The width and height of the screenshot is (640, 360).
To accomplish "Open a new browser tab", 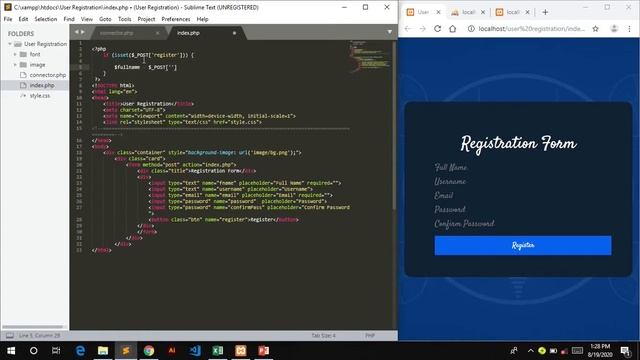I will [x=545, y=12].
